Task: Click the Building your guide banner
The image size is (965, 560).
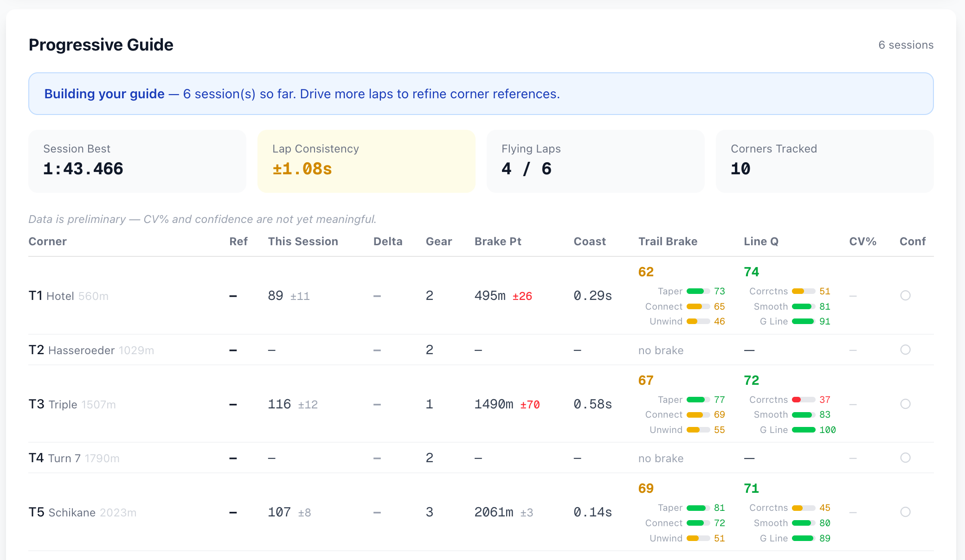Action: 481,94
